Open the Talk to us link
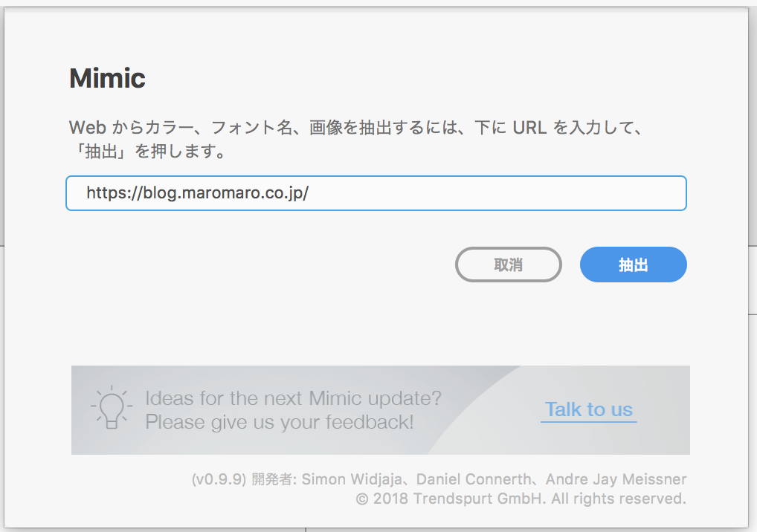Screen dimensions: 757x532 click(588, 409)
